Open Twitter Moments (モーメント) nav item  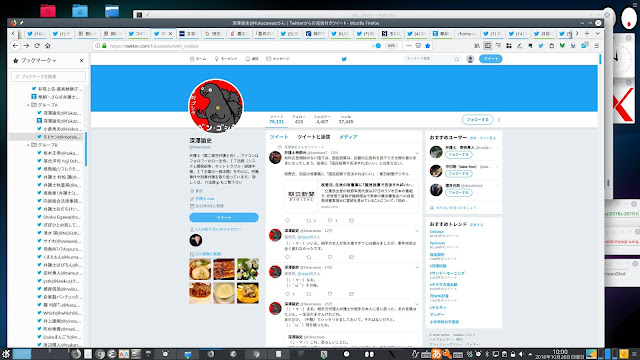(226, 59)
